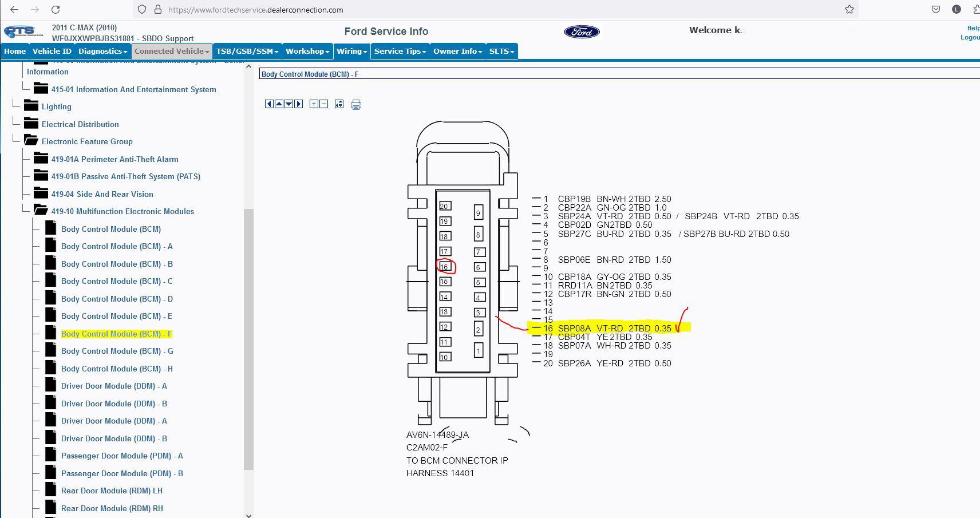The image size is (980, 518).
Task: Select Body Control Module (BCM) - H
Action: click(117, 369)
